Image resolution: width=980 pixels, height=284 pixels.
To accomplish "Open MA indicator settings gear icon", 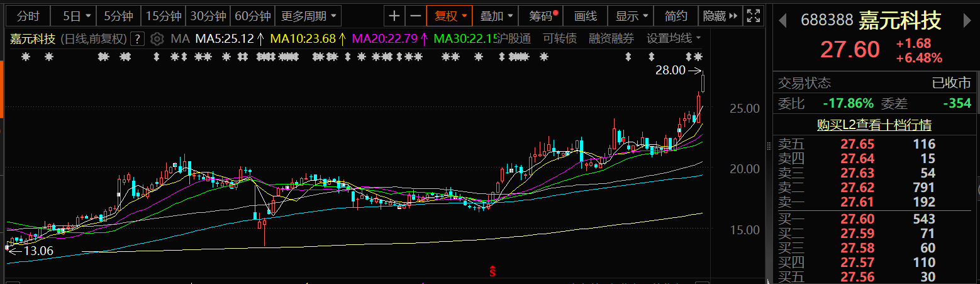I will click(157, 39).
